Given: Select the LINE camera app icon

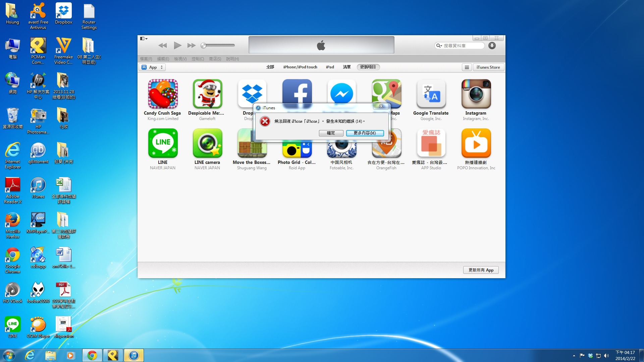Looking at the screenshot, I should click(x=207, y=143).
